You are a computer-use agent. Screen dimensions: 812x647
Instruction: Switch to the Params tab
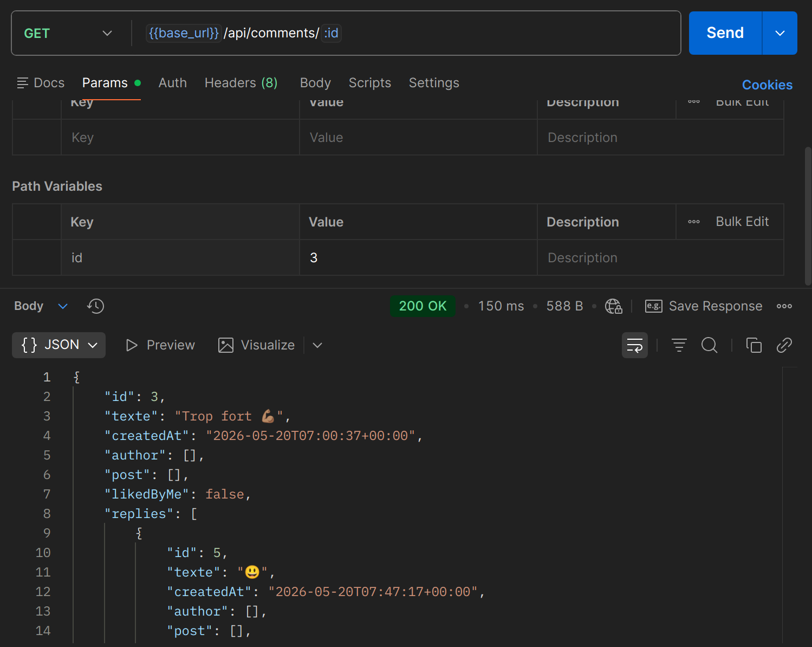pos(111,83)
